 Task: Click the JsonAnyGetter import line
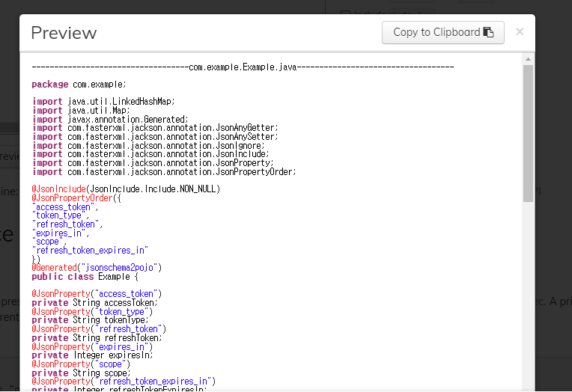coord(155,128)
